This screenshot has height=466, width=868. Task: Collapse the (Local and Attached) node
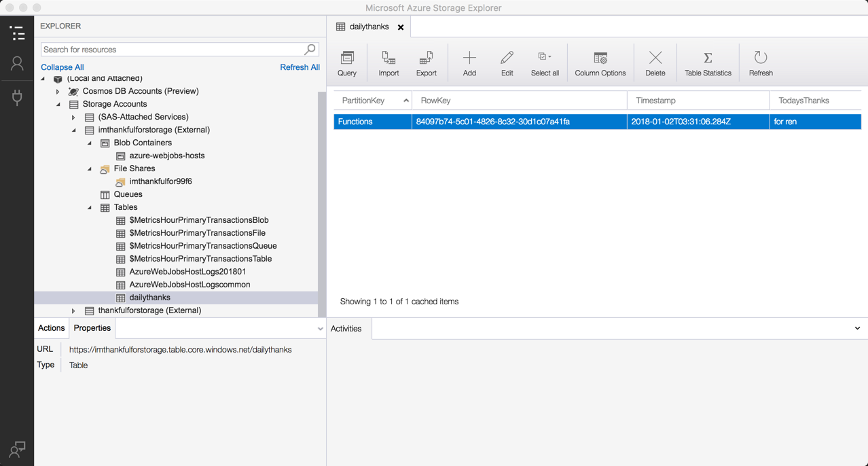[43, 79]
